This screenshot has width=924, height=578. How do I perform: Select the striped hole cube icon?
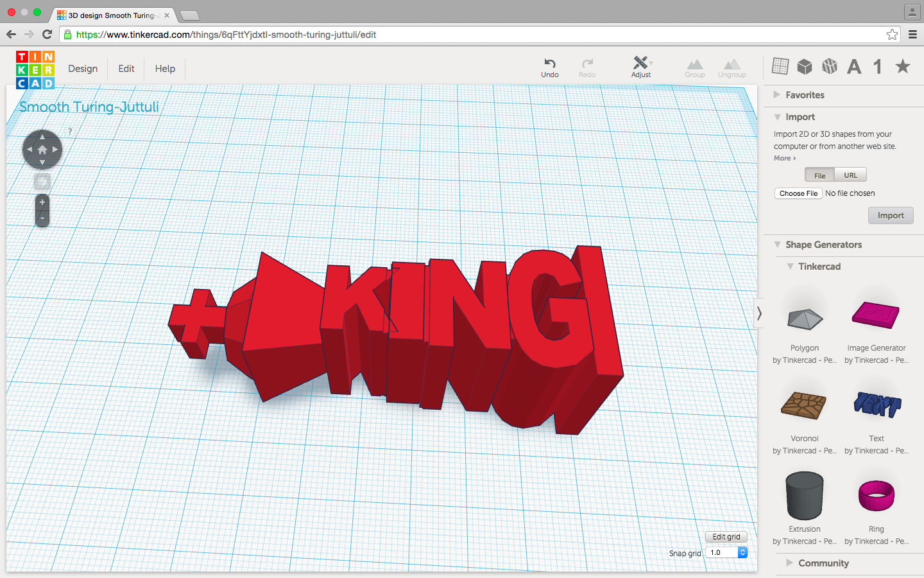pyautogui.click(x=830, y=66)
